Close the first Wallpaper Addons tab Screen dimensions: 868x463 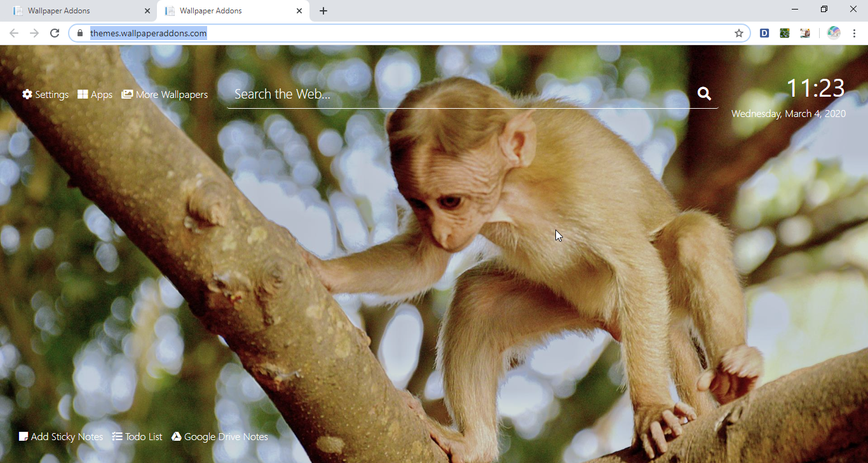pyautogui.click(x=147, y=11)
